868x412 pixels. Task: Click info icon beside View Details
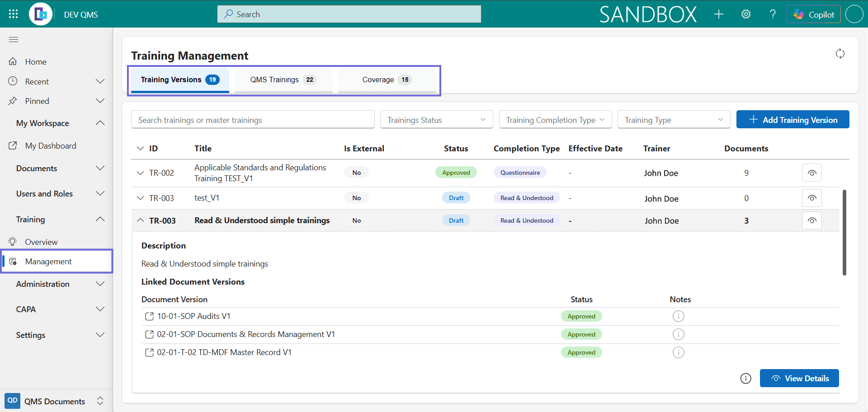[x=745, y=379]
